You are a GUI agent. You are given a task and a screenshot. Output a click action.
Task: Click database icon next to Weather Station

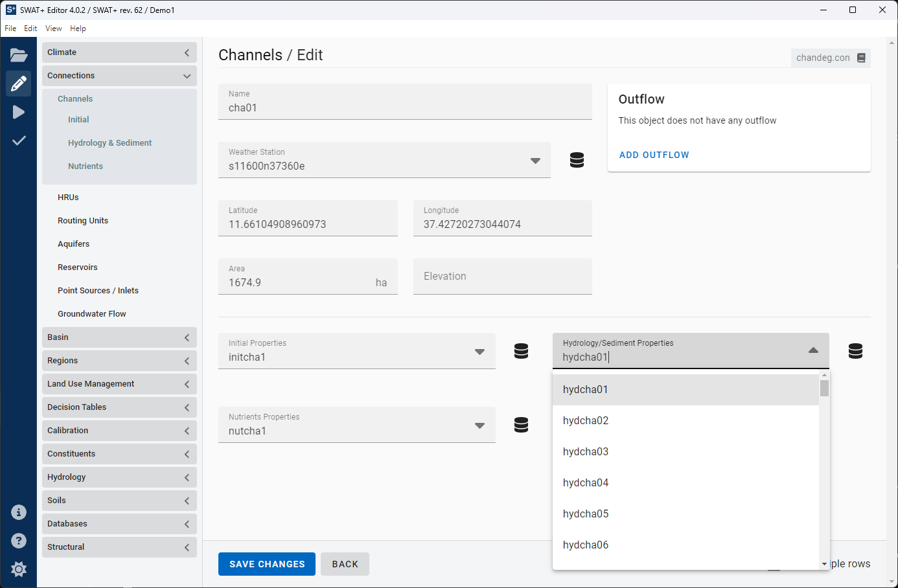tap(577, 160)
